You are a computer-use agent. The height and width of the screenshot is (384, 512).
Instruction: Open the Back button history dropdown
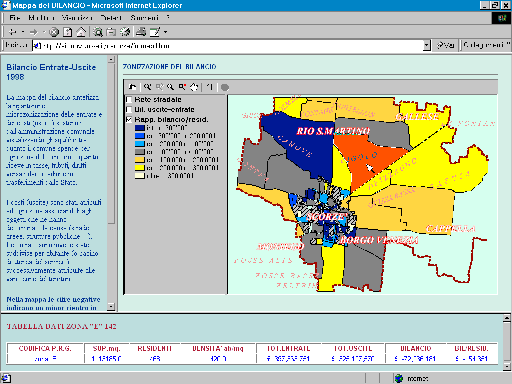(23, 32)
